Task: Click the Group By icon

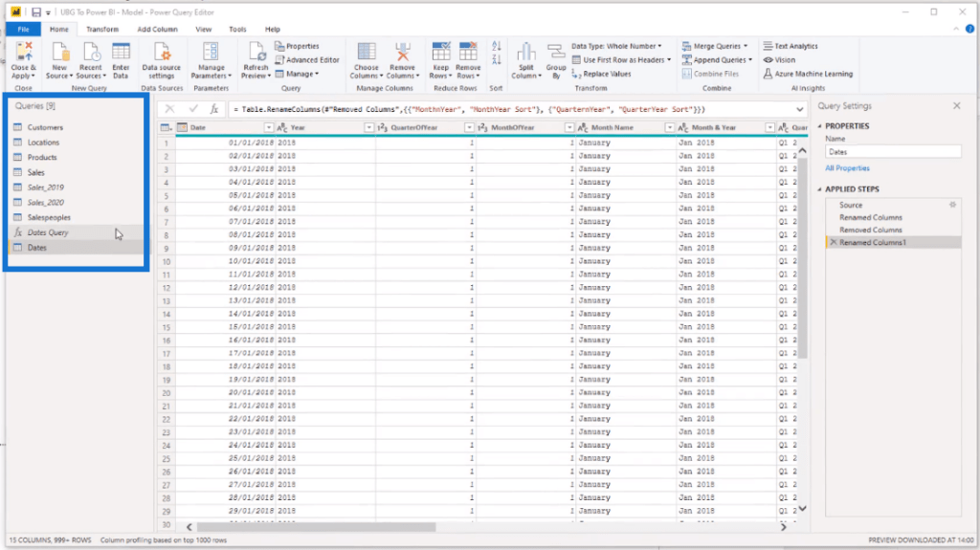Action: pos(556,52)
